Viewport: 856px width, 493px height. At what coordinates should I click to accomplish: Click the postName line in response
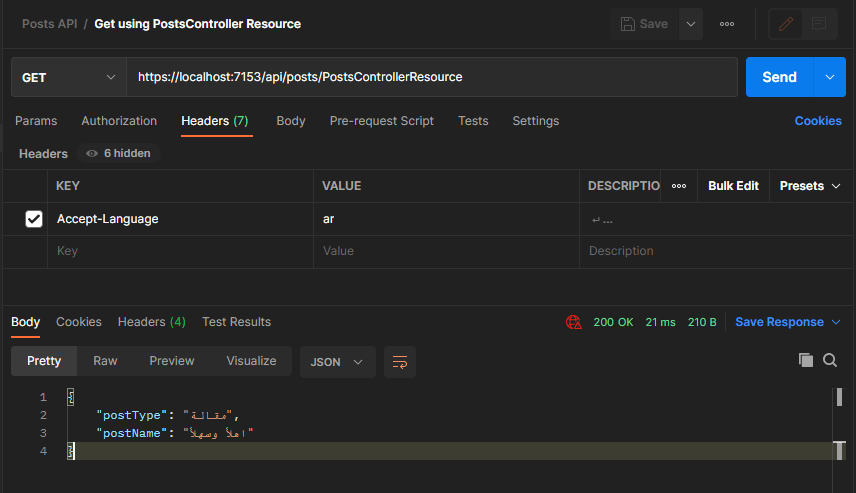click(175, 433)
